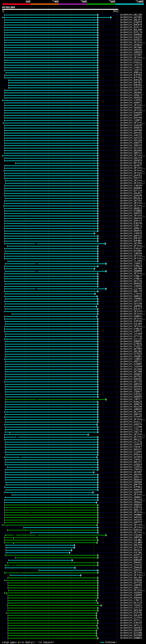Click hit label UniRef100_C0H7K2

pyautogui.click(x=131, y=100)
